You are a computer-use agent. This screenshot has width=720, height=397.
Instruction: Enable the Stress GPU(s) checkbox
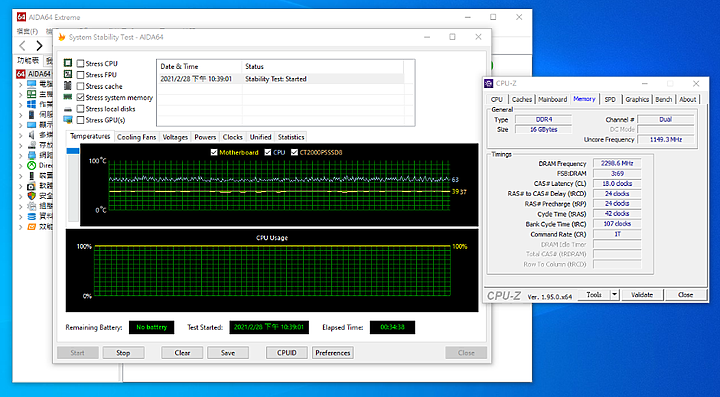80,120
